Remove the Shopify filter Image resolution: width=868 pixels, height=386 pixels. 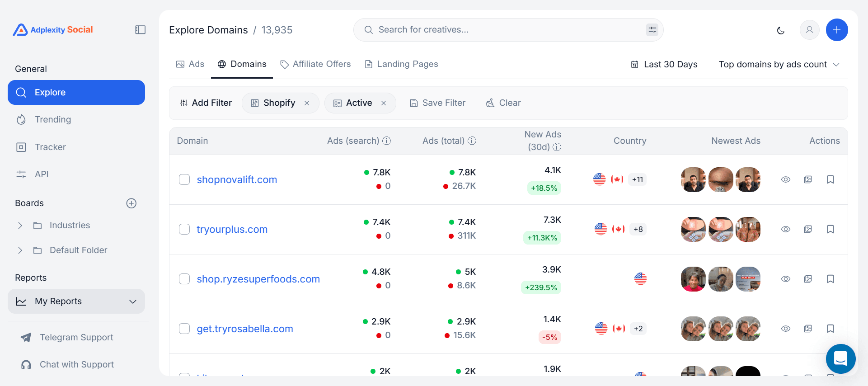307,103
